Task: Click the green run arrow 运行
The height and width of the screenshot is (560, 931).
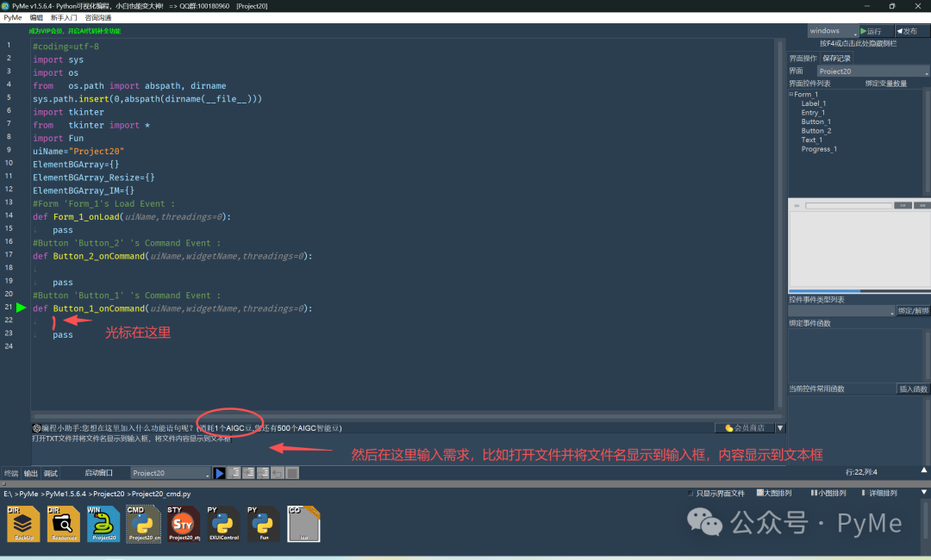Action: point(876,31)
